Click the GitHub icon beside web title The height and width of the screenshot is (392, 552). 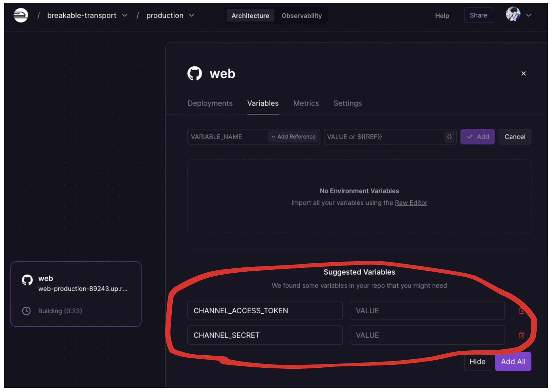(x=195, y=73)
